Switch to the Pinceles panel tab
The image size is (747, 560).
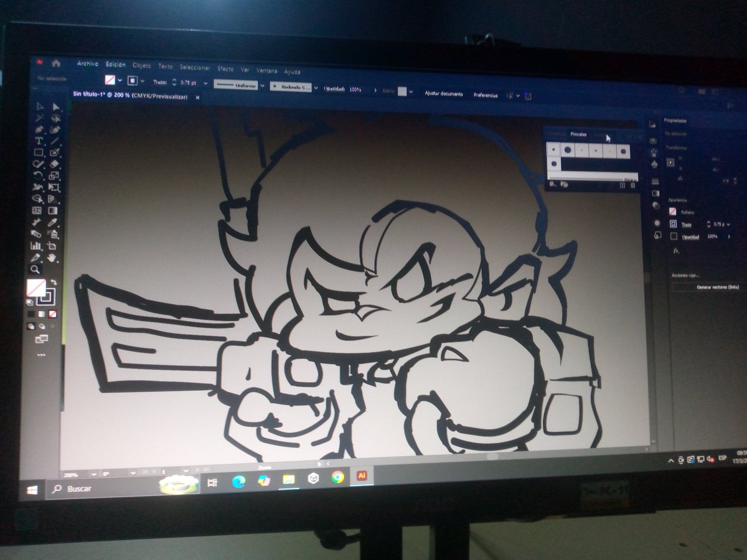tap(578, 134)
